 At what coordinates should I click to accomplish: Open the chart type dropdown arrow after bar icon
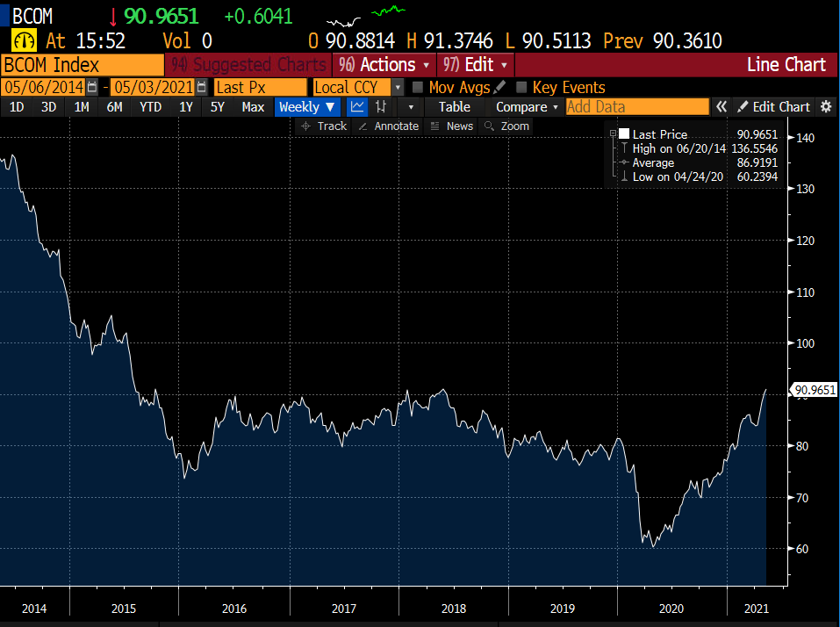[411, 106]
